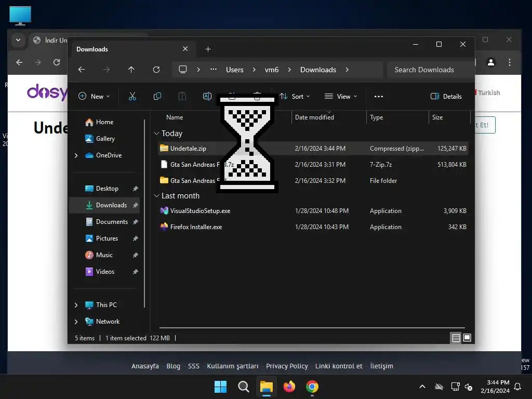This screenshot has width=532, height=399.
Task: Open Chrome tab search dropdown
Action: (x=18, y=40)
